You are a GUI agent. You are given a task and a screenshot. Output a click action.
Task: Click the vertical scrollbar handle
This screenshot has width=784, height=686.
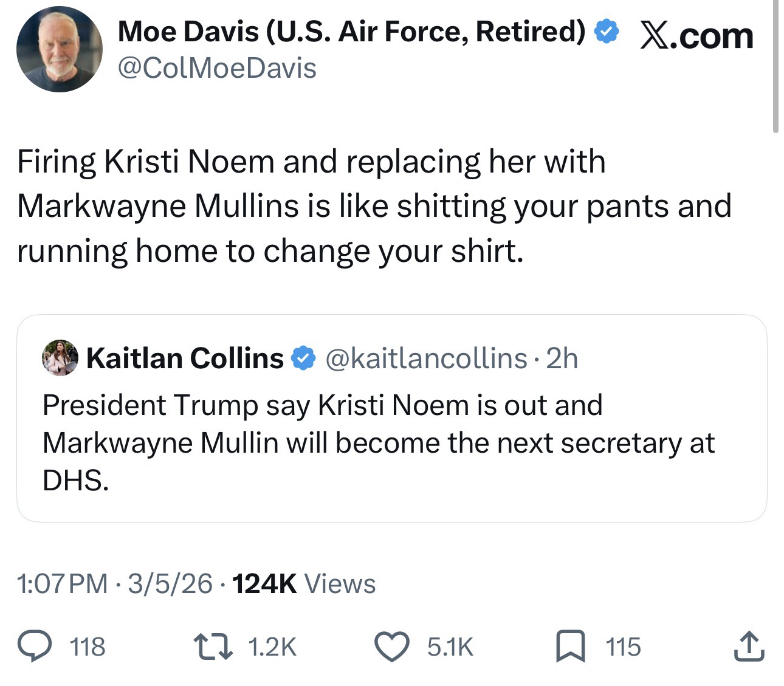point(775,67)
